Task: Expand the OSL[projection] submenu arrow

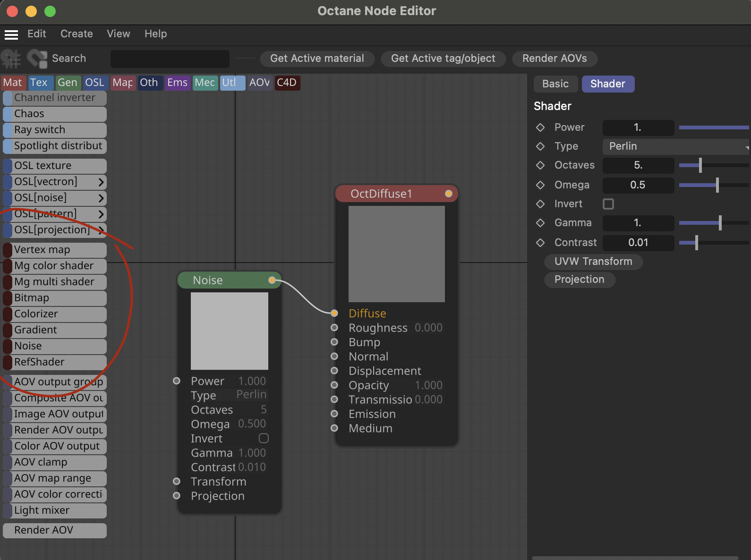Action: (101, 230)
